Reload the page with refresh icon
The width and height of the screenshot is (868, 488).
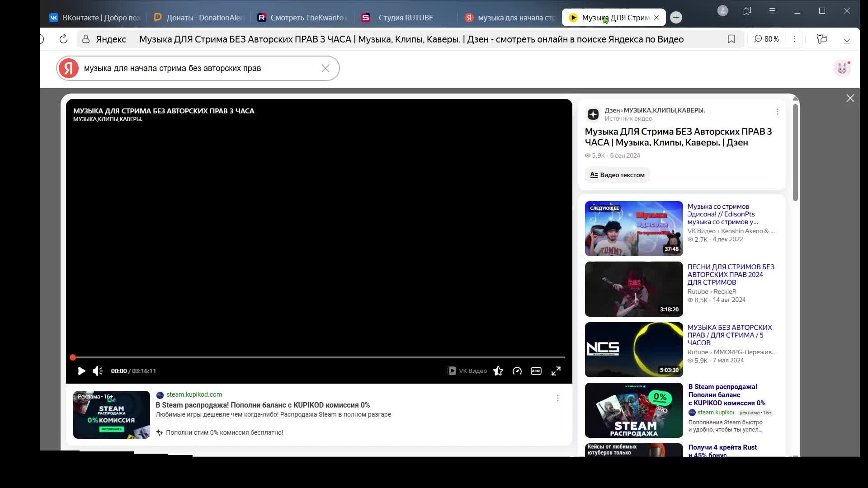[63, 39]
